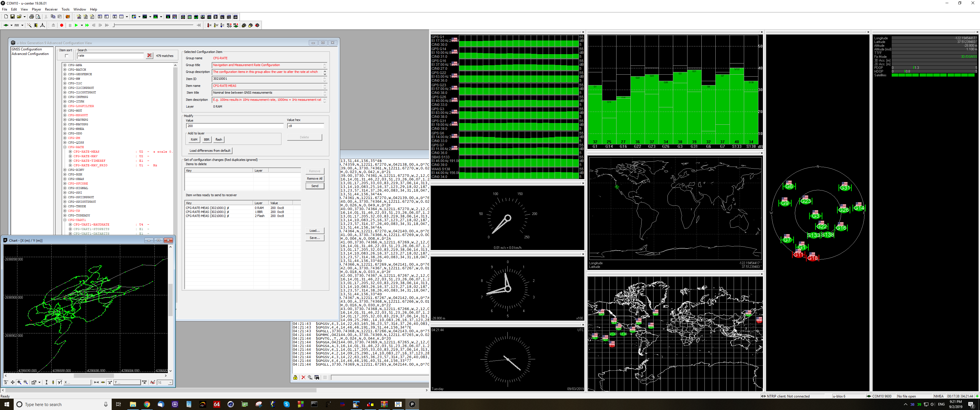The height and width of the screenshot is (410, 980).
Task: Click the player position slider handle
Action: pos(114,25)
